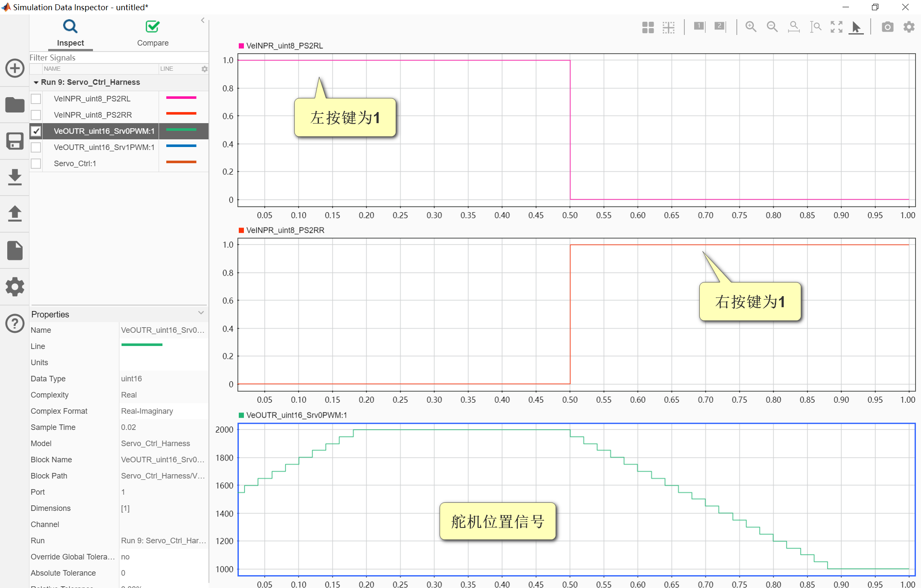Collapse the Run 9 Servo_Ctrl_Harness tree
The image size is (921, 588).
(x=36, y=82)
